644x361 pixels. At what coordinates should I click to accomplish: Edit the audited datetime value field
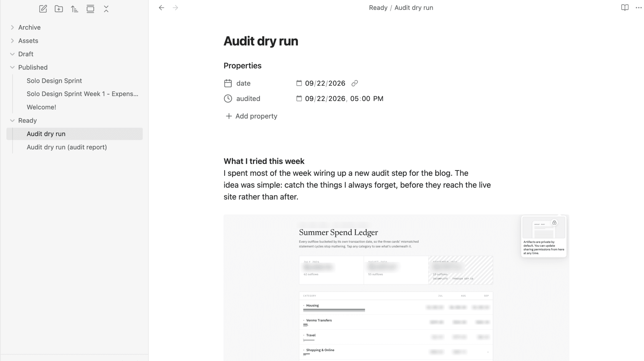pyautogui.click(x=344, y=99)
